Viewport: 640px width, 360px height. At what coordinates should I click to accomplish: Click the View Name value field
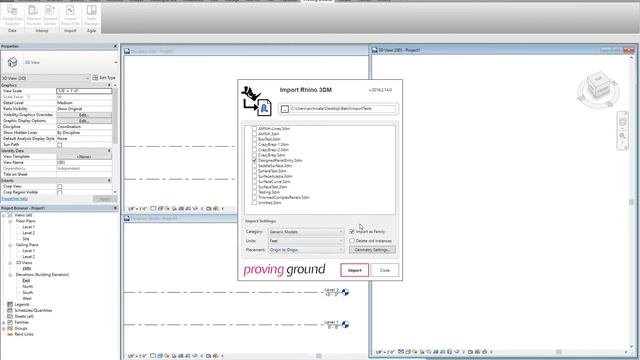84,162
